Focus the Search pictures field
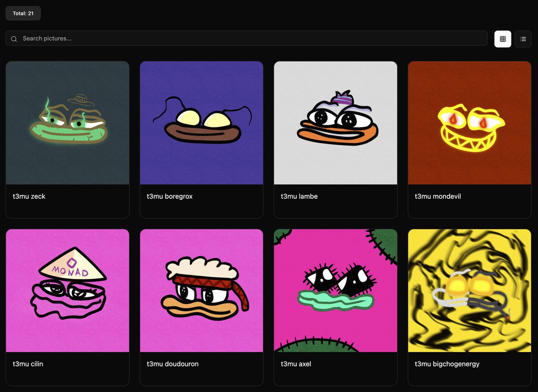Screen dimensions: 538x392 247,38
